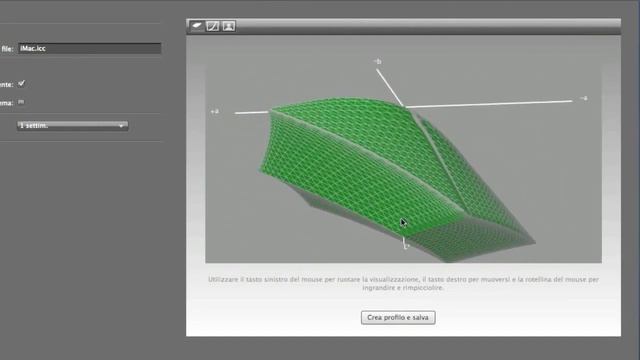Show the portrait test image view icon

click(229, 26)
